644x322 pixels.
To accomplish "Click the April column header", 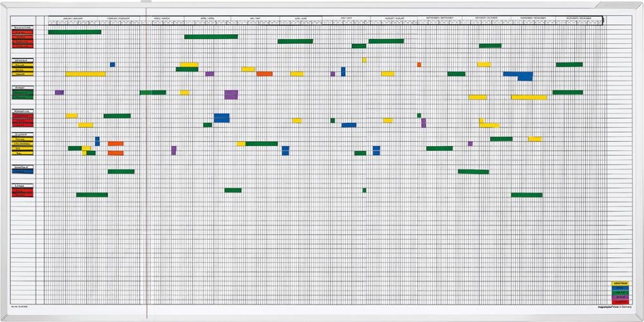I will [x=207, y=19].
